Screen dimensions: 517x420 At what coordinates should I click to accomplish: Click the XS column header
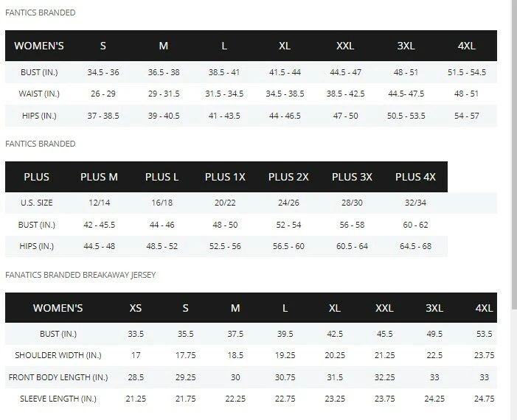point(136,308)
